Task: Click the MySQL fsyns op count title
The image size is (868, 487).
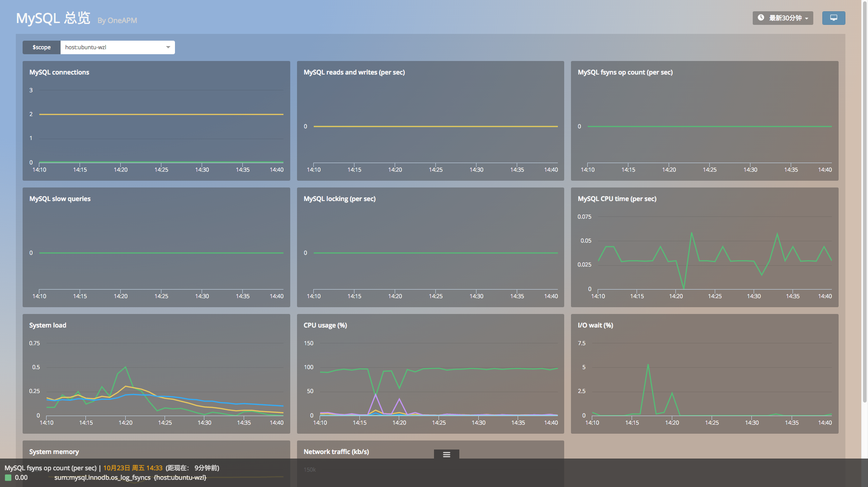Action: coord(625,72)
